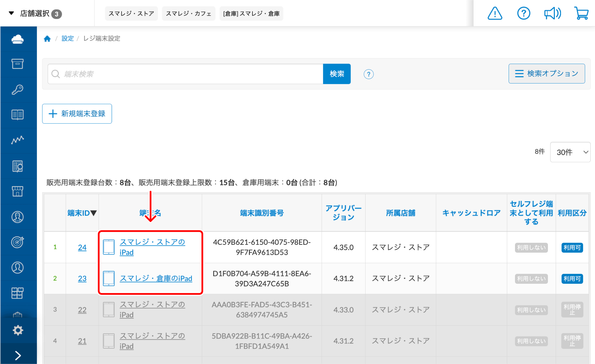The width and height of the screenshot is (595, 364).
Task: Click version 4.33.0 cell
Action: (x=343, y=310)
